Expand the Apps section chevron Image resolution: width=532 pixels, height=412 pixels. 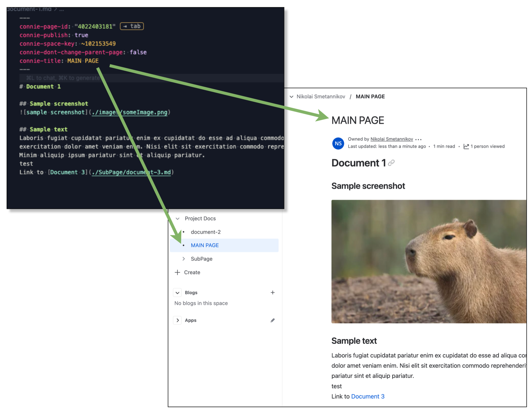pos(177,320)
